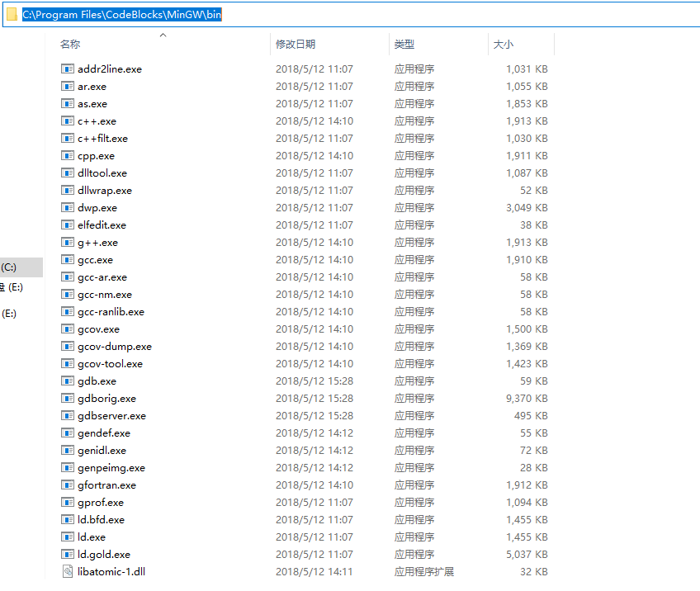
Task: Click the 1,500 KB size of gcov.exe
Action: point(527,329)
